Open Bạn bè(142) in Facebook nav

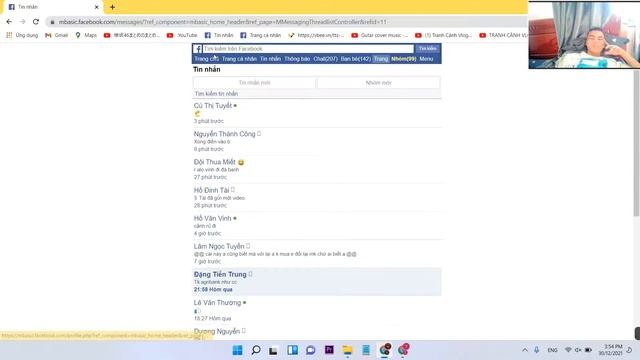(x=356, y=59)
